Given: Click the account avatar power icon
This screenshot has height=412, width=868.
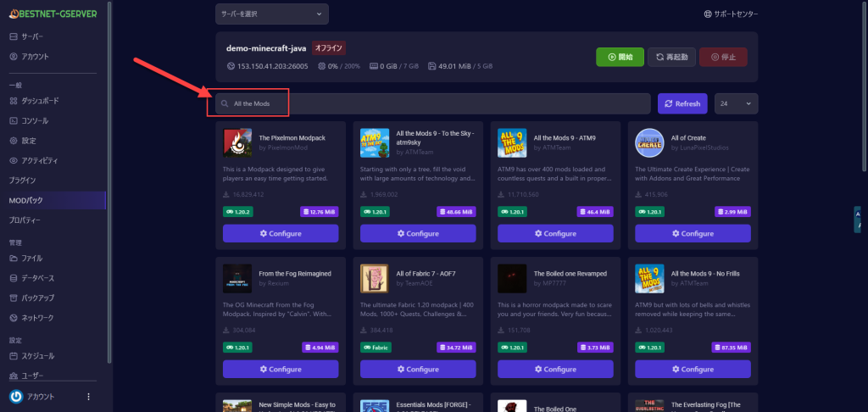Looking at the screenshot, I should pyautogui.click(x=16, y=397).
